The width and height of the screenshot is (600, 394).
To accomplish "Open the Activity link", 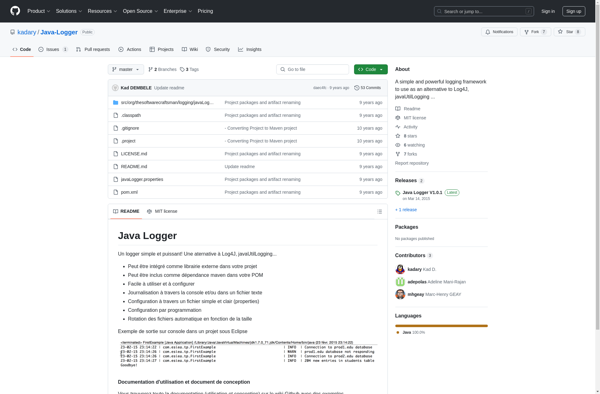I will point(406,127).
